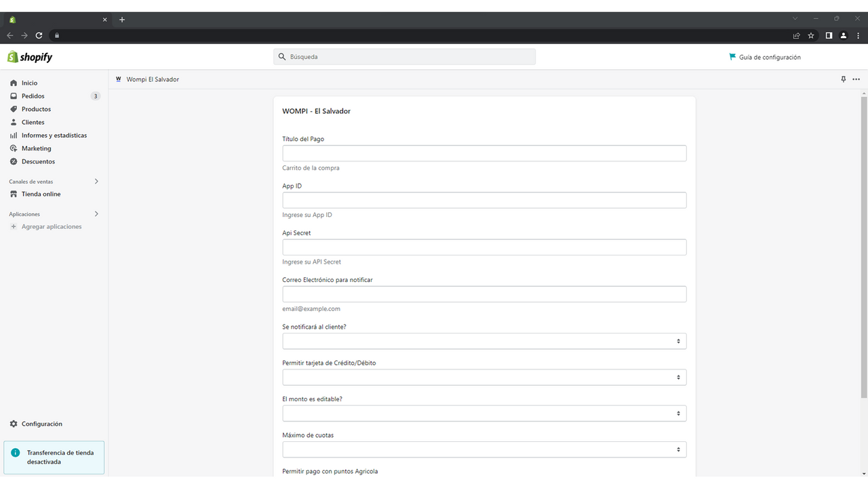Expand the Aplicaciones chevron
868x488 pixels.
(96, 214)
